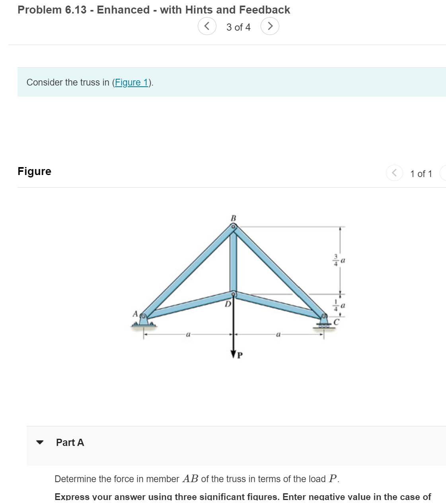Select the problem title text
This screenshot has width=446, height=504.
point(154,10)
